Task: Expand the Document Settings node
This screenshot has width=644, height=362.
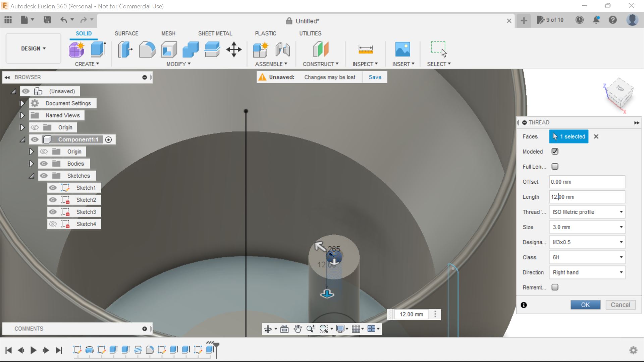Action: [x=22, y=103]
